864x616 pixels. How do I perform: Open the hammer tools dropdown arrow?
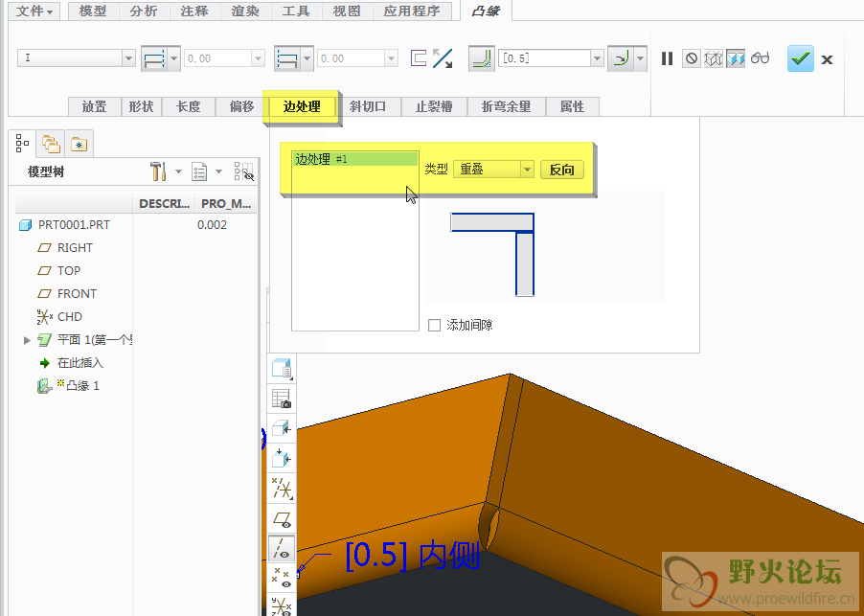[x=178, y=171]
